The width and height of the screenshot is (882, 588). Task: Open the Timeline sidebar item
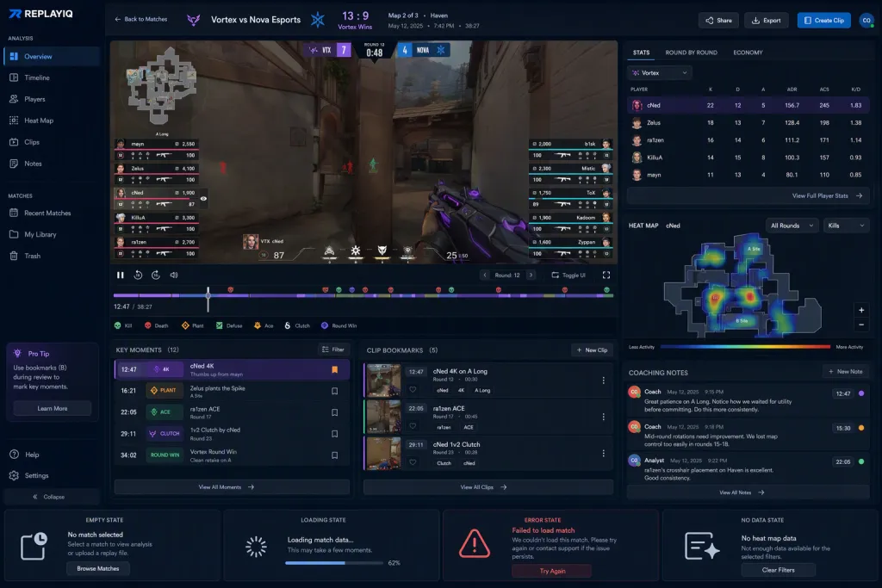click(x=52, y=77)
